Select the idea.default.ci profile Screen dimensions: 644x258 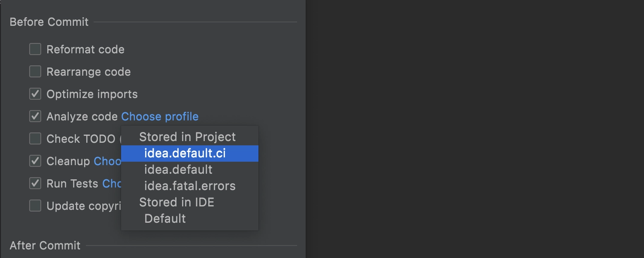point(190,154)
